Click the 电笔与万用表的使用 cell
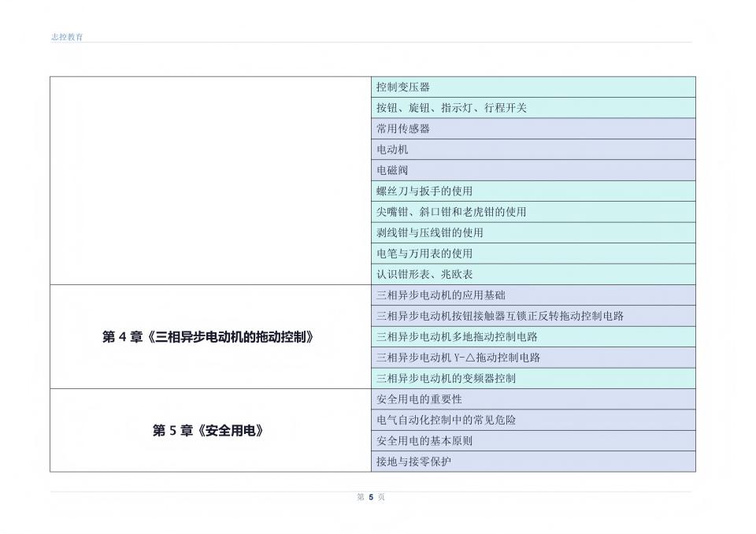Viewport: 756px width, 534px height. click(x=533, y=254)
